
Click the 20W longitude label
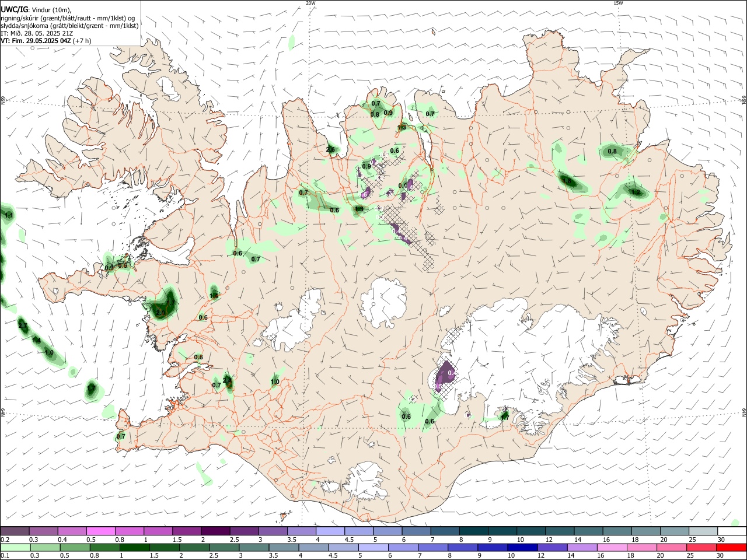coord(310,3)
